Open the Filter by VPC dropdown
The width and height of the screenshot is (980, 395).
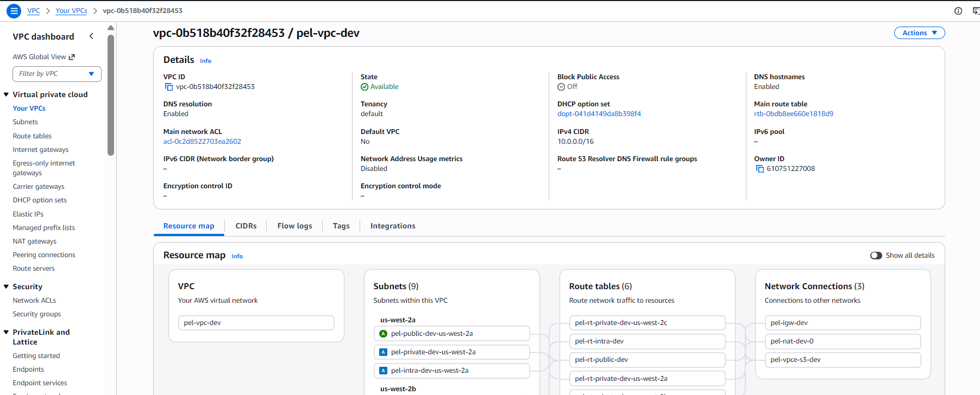(57, 74)
